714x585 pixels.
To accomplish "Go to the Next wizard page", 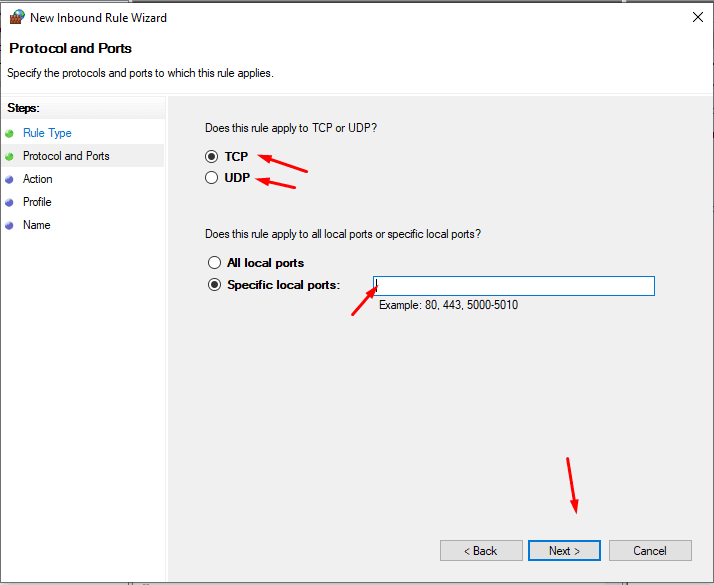I will 564,551.
